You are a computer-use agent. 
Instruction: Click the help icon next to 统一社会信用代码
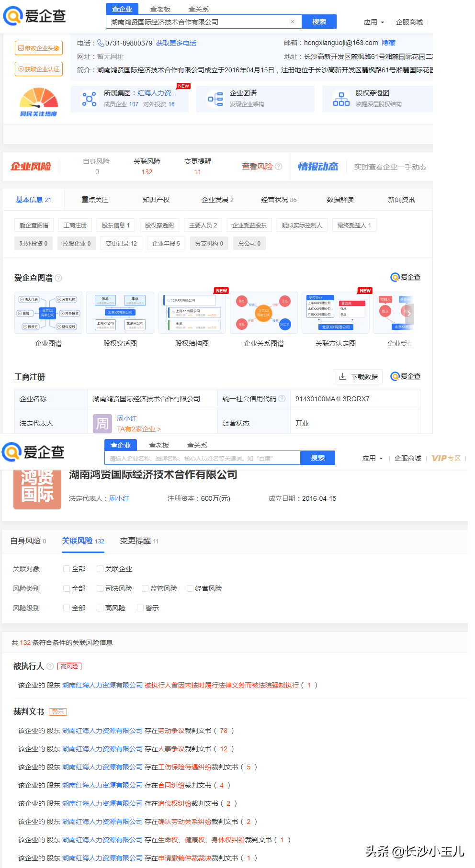[282, 399]
